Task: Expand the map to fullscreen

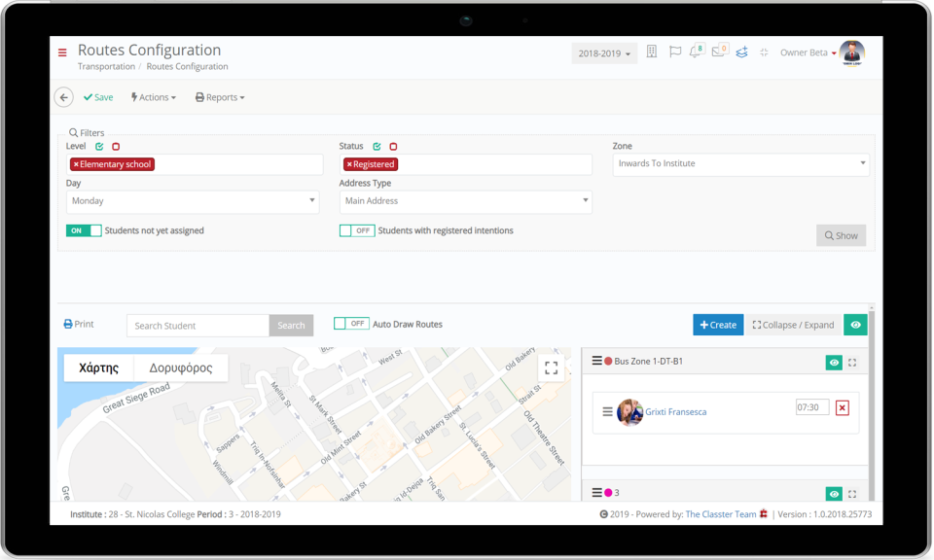Action: coord(551,367)
